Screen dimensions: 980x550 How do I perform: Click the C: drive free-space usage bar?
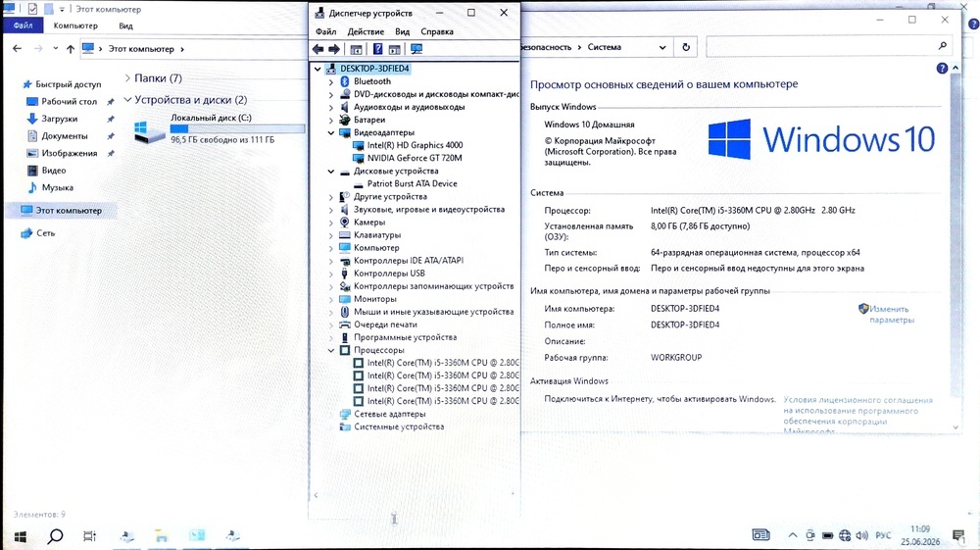click(x=237, y=128)
